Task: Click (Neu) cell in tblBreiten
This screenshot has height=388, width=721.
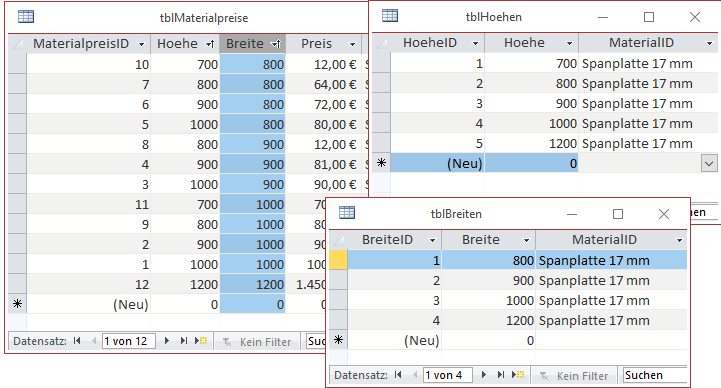Action: pos(394,340)
